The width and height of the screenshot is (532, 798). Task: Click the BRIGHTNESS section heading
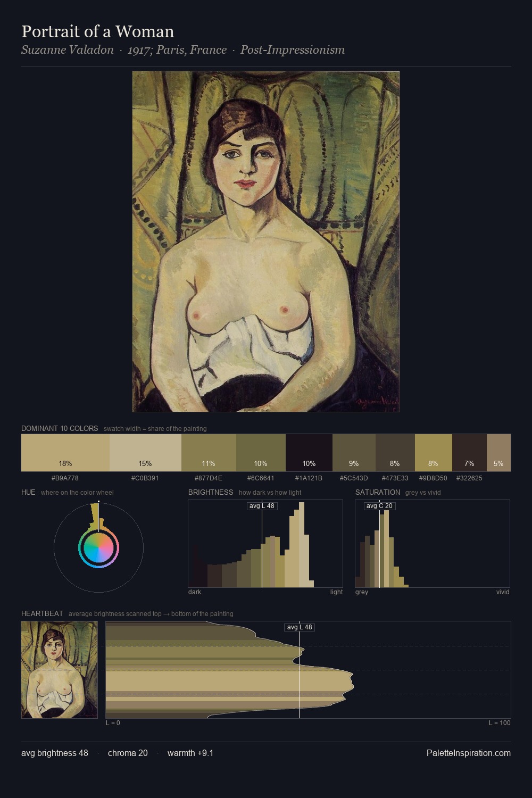[x=211, y=492]
